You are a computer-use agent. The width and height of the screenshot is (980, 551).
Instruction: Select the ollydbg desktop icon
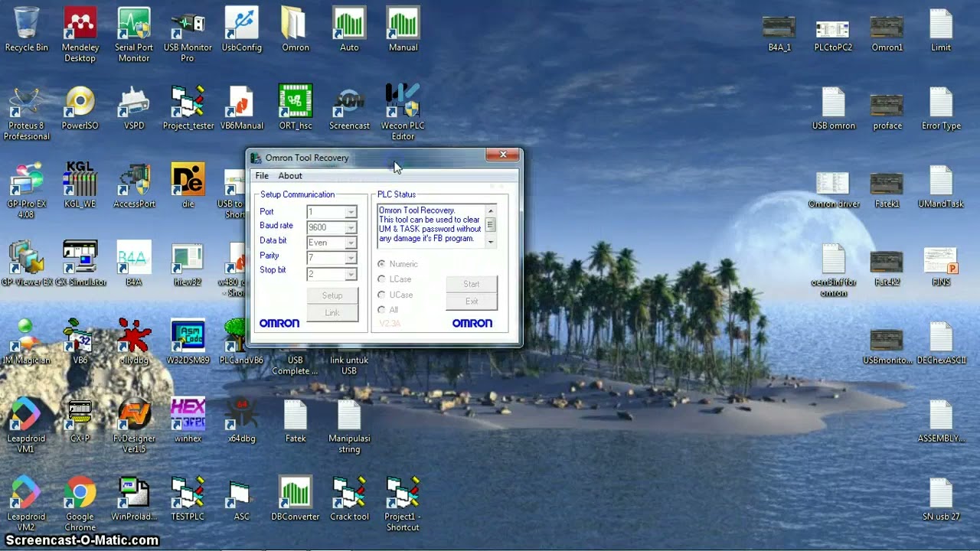[134, 342]
